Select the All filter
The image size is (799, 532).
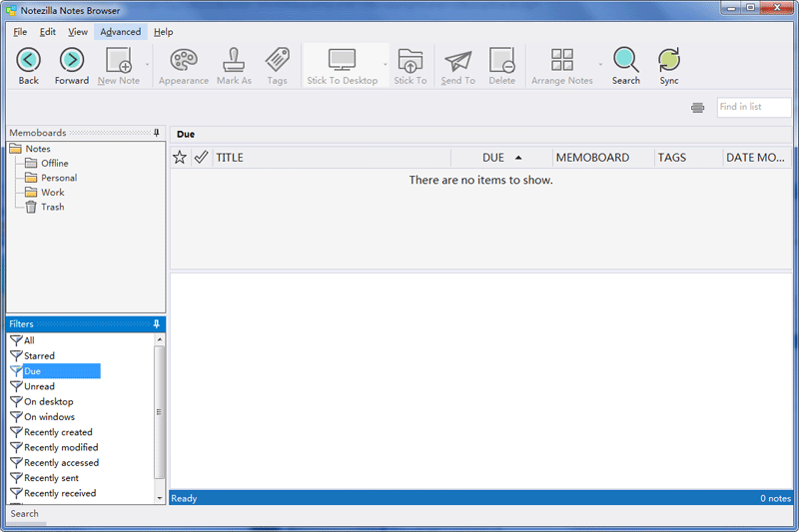tap(29, 340)
